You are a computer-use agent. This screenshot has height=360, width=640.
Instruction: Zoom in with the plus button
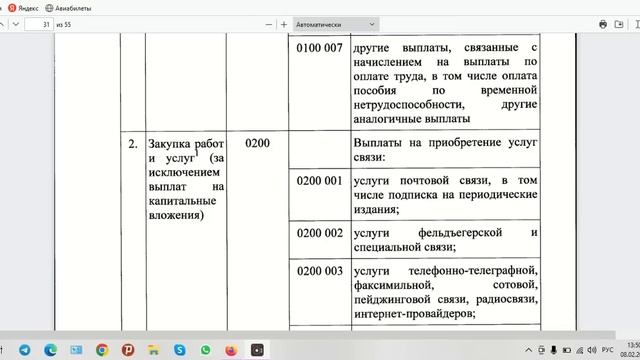tap(284, 24)
